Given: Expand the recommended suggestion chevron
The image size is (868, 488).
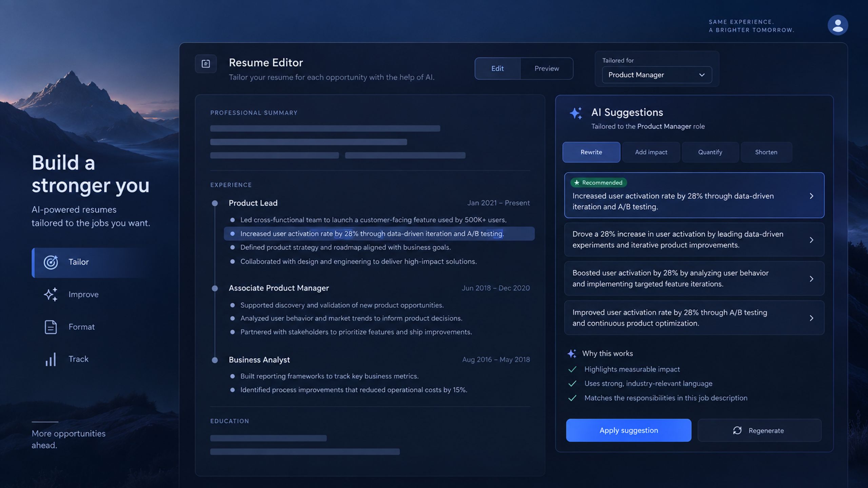Looking at the screenshot, I should coord(811,196).
